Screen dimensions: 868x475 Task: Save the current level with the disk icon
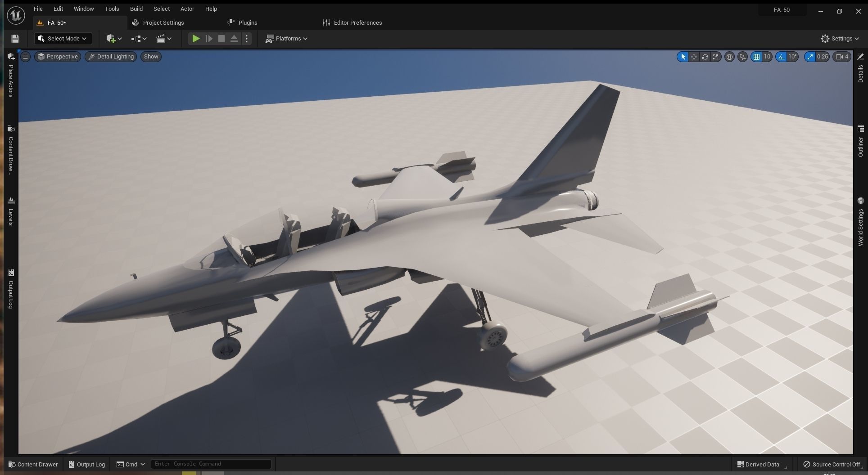tap(15, 39)
